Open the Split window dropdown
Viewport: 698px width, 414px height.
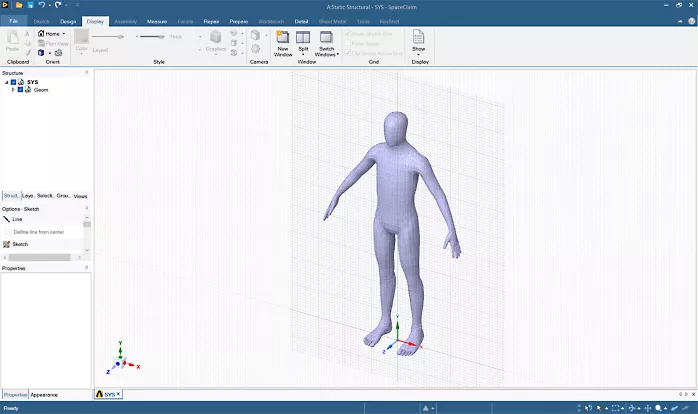(303, 50)
